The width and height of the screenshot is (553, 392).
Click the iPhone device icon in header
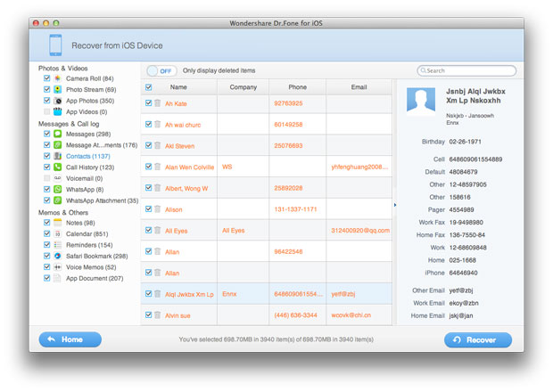55,45
